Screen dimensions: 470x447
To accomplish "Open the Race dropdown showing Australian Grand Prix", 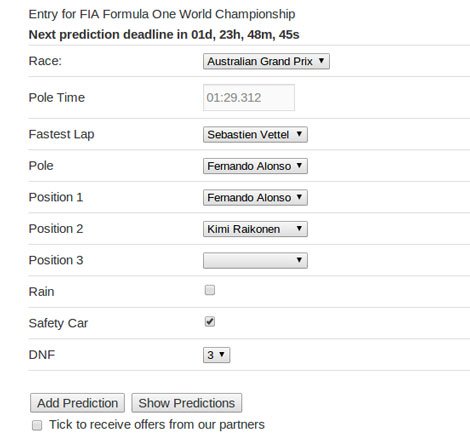I will (266, 61).
